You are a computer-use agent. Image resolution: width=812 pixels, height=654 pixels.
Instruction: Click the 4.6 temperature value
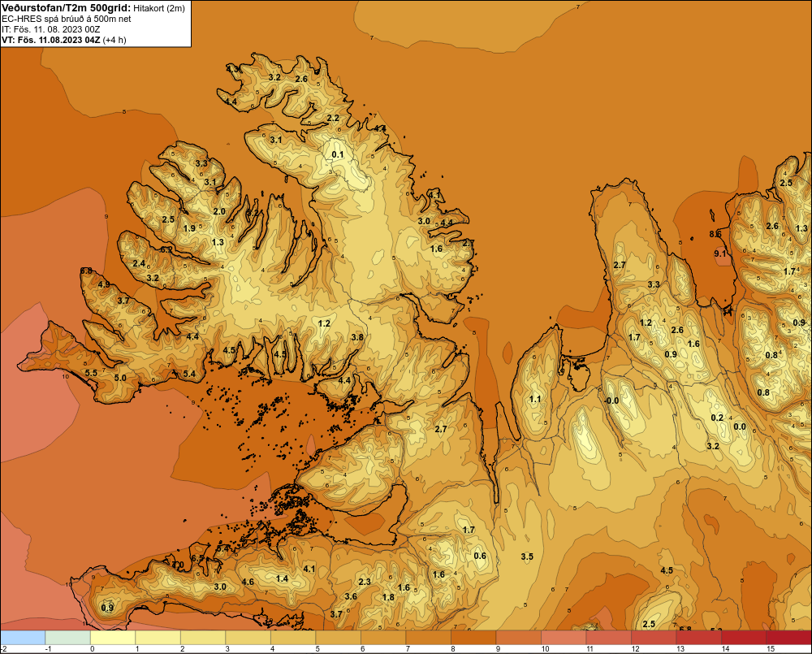click(248, 582)
